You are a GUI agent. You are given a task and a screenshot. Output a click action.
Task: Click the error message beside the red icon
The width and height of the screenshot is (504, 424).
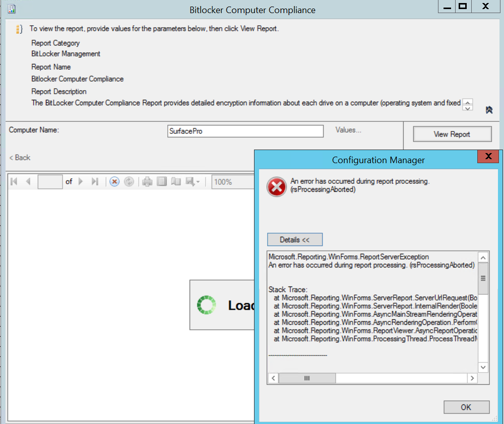(x=360, y=185)
